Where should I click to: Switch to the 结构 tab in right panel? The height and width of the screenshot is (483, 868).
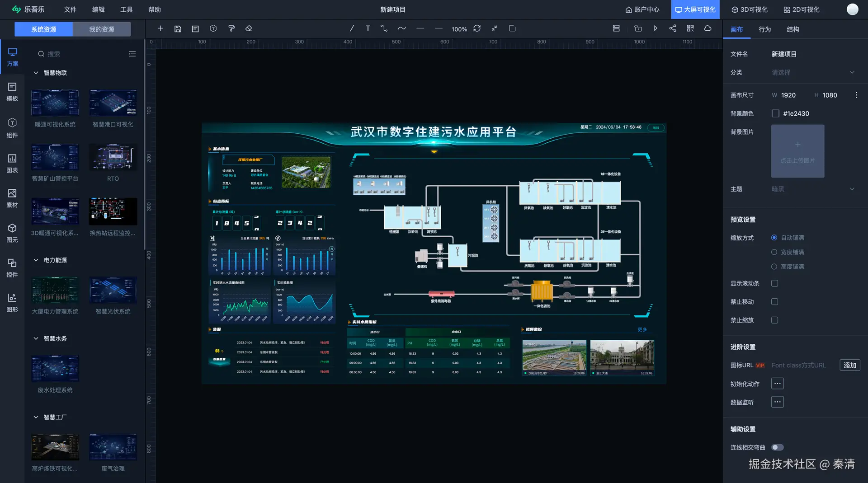(793, 29)
